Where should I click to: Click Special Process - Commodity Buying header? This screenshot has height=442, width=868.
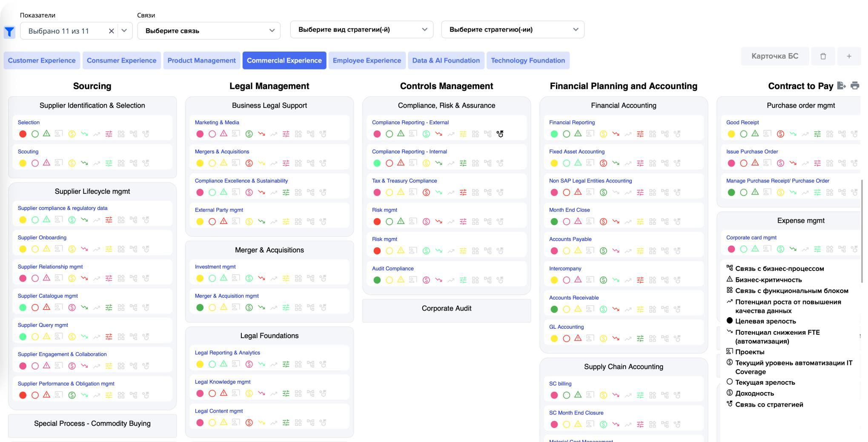point(92,424)
